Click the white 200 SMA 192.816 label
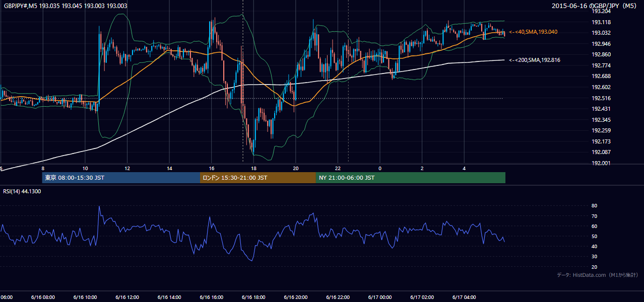Screen dimensions: 644x302 pos(535,60)
